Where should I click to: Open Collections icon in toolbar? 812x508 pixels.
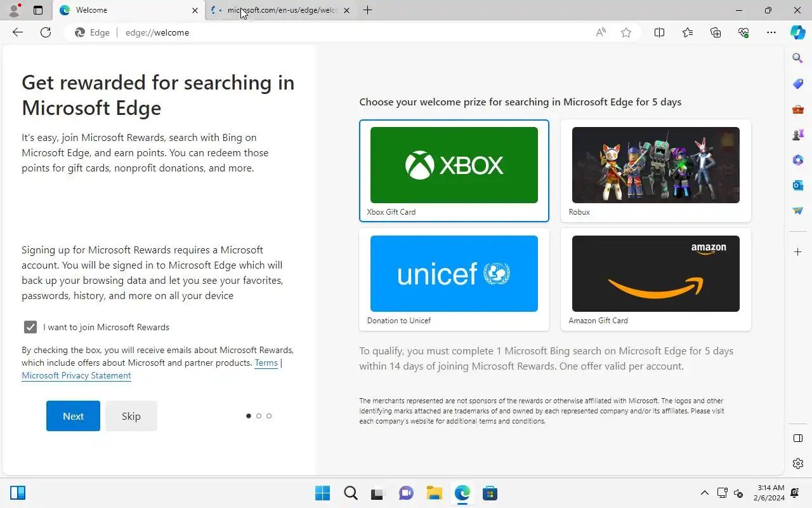[x=716, y=32]
